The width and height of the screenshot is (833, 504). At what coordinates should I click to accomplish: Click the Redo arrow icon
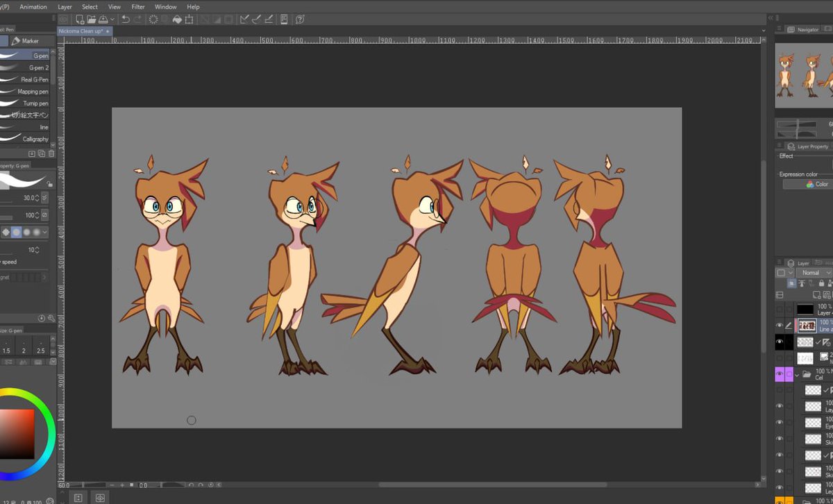pos(137,19)
